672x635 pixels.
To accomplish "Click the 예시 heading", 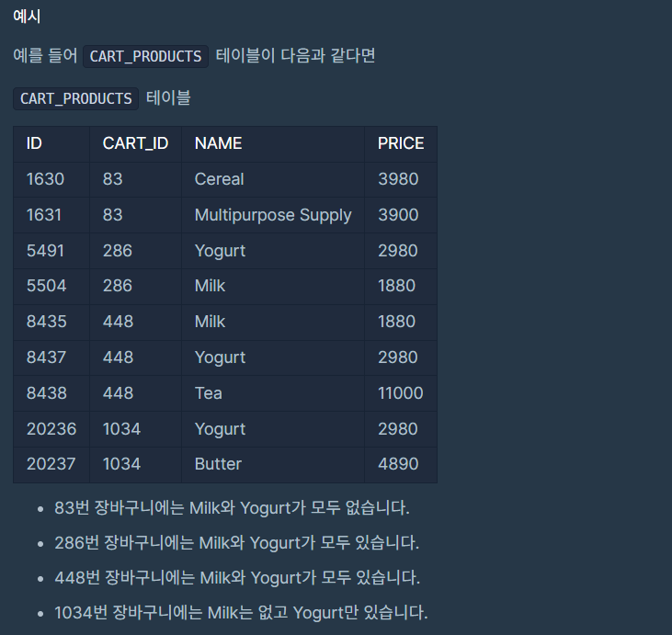I will 27,17.
